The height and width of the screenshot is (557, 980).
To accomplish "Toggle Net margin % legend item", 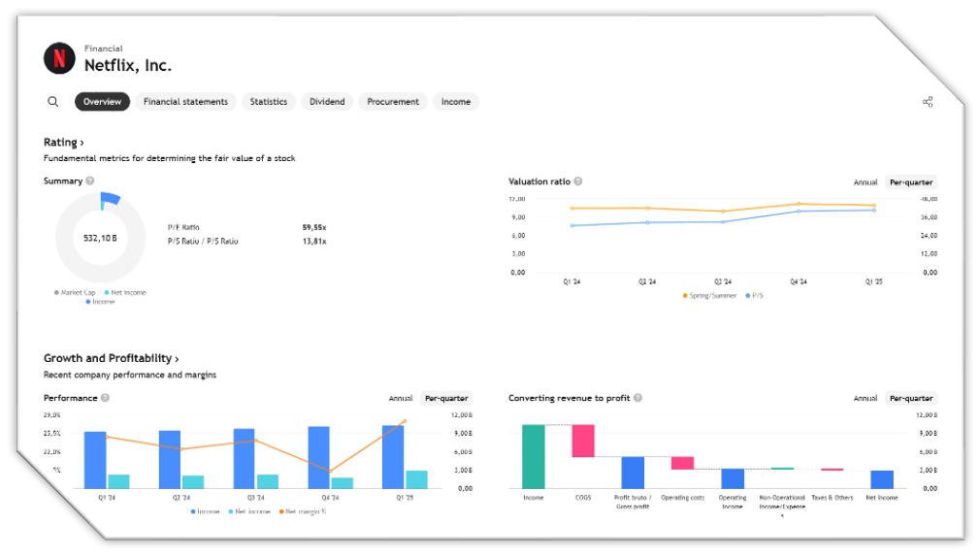I will point(303,511).
